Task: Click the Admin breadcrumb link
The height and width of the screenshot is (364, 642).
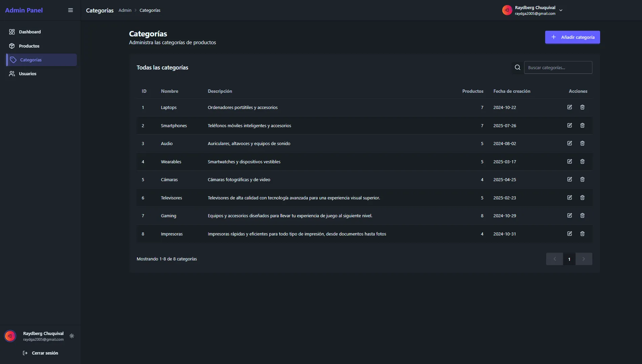Action: [125, 10]
